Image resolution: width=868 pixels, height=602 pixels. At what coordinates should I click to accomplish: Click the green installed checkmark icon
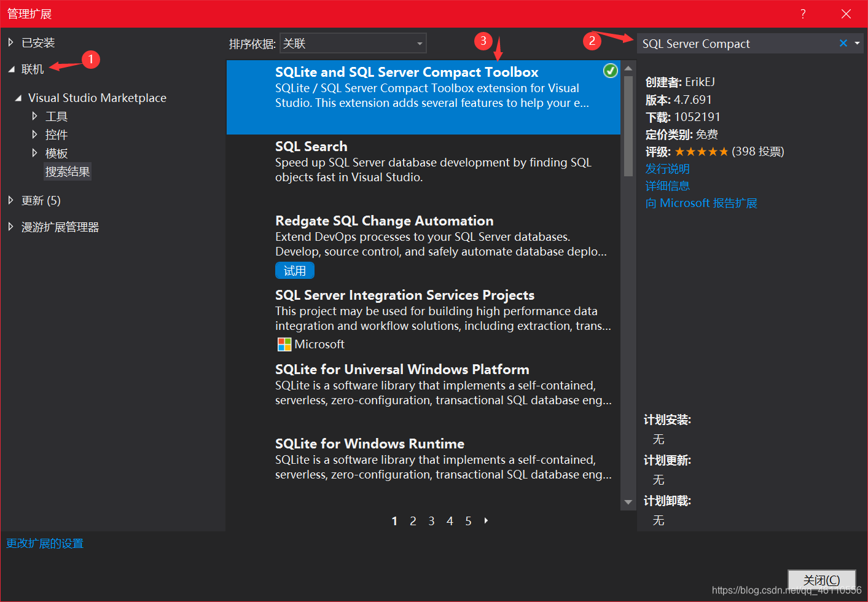click(610, 71)
